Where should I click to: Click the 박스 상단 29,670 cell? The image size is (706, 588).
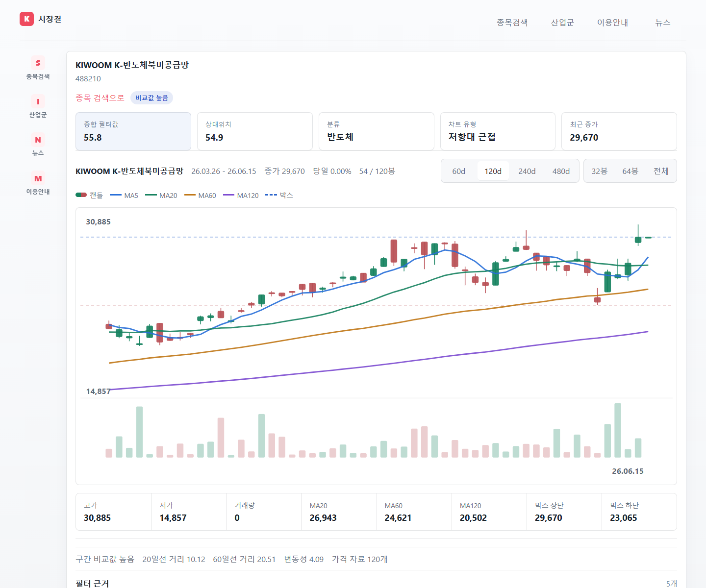point(564,512)
